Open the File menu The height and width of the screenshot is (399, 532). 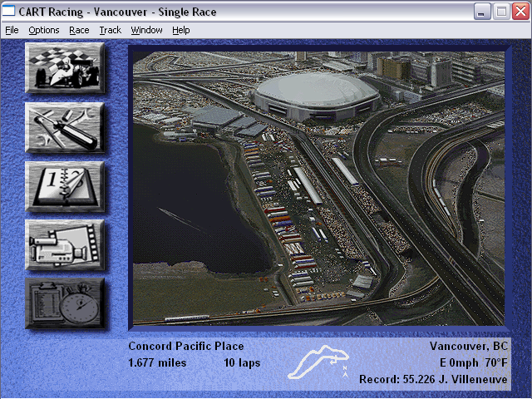(12, 30)
